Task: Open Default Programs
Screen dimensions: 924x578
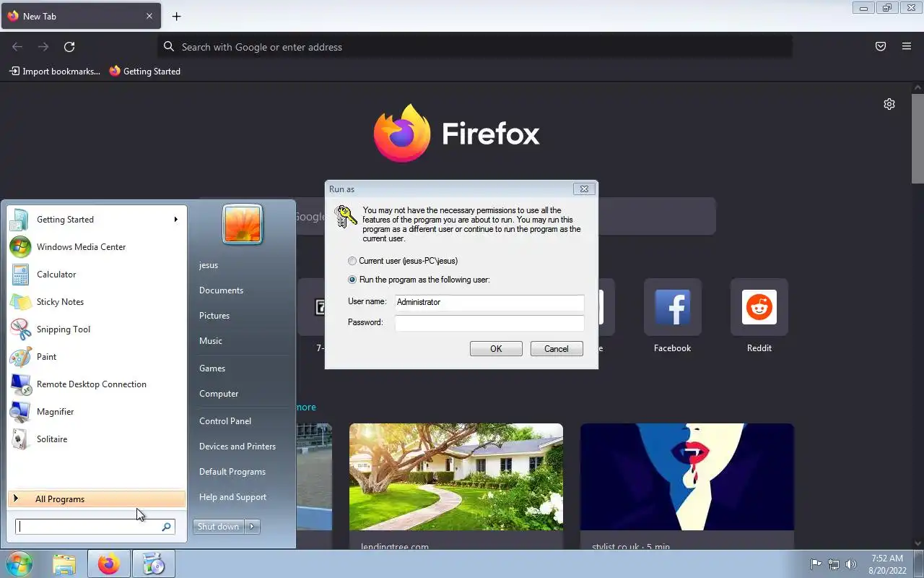Action: (232, 472)
